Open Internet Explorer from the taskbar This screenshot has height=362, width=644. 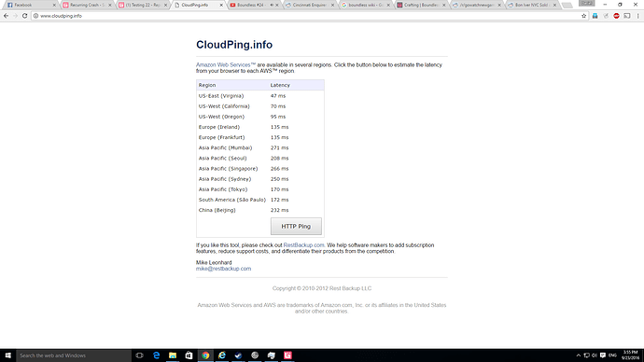[222, 355]
